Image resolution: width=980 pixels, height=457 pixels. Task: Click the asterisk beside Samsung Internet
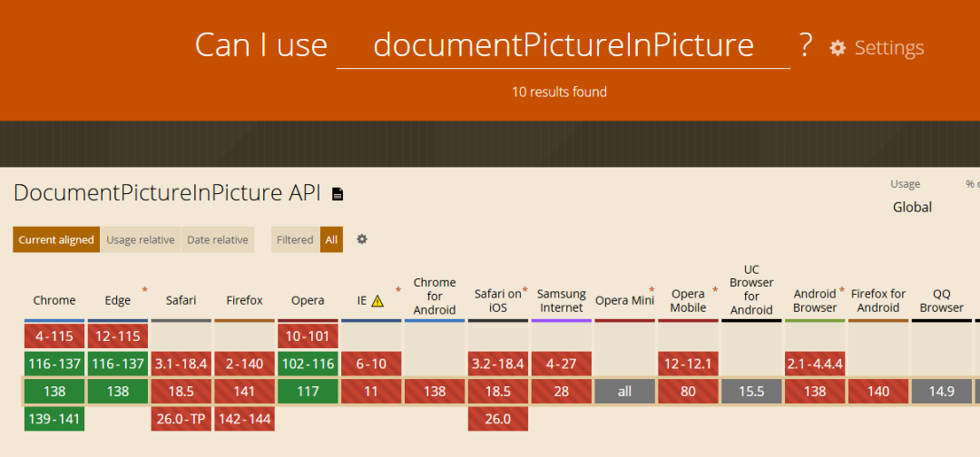(588, 290)
